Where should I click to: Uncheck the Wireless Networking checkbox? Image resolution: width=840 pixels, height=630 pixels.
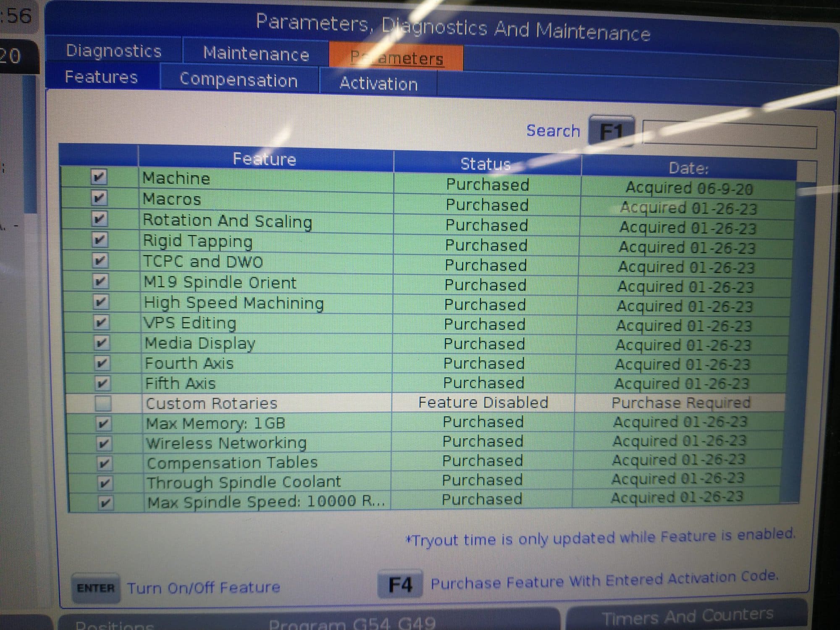click(104, 444)
